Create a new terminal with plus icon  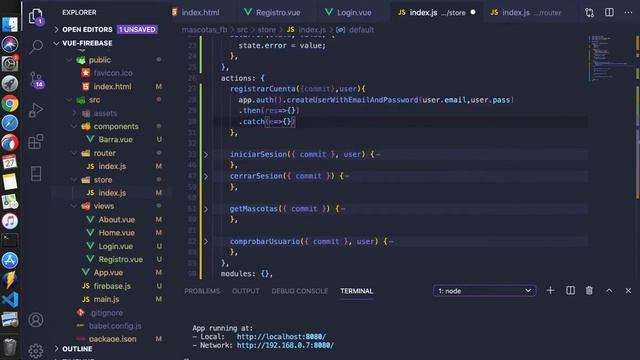pyautogui.click(x=551, y=291)
